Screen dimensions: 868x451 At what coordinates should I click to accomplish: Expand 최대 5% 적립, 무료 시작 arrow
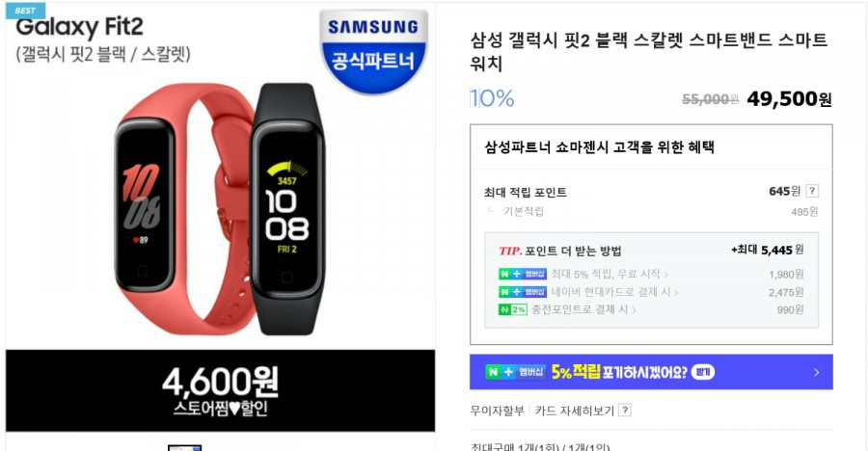665,274
